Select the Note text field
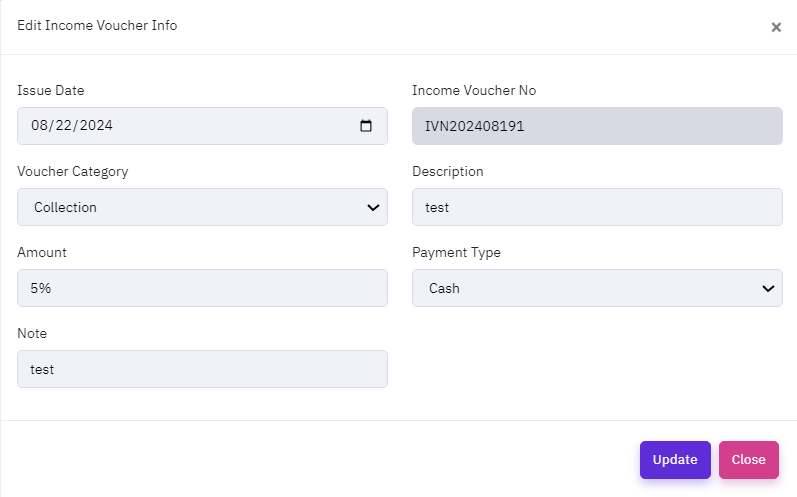797x497 pixels. point(202,369)
